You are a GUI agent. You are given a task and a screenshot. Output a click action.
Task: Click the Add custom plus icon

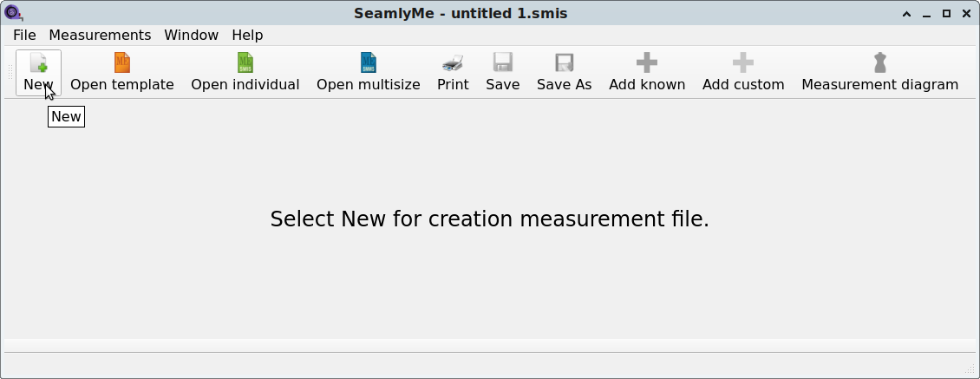click(743, 62)
